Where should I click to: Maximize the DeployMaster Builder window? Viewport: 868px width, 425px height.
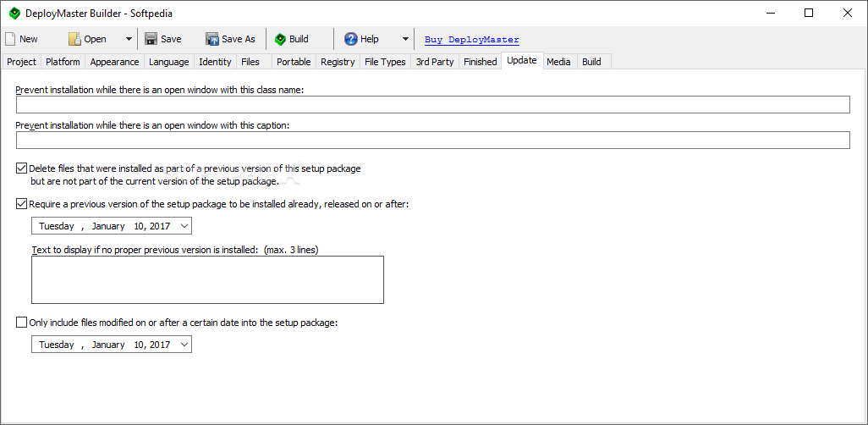click(809, 14)
